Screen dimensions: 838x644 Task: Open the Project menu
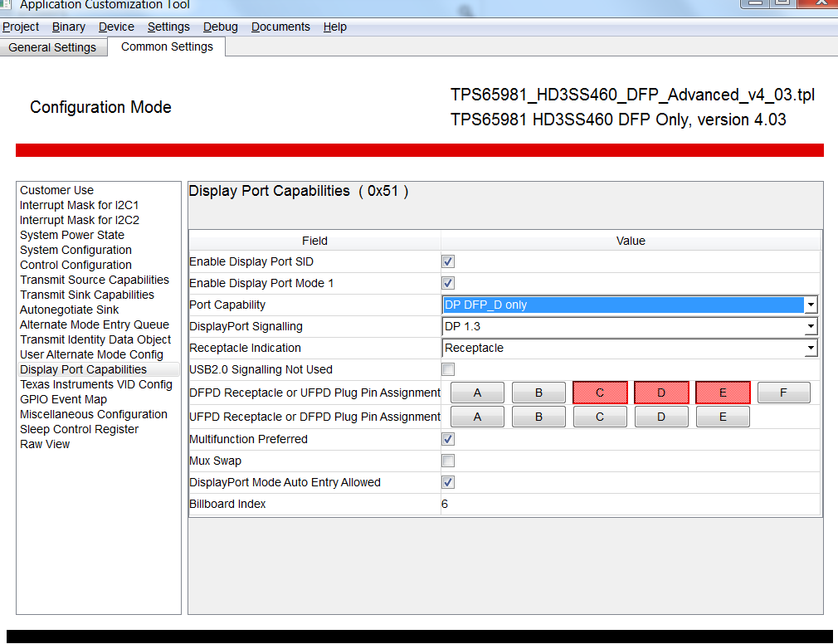(x=20, y=27)
